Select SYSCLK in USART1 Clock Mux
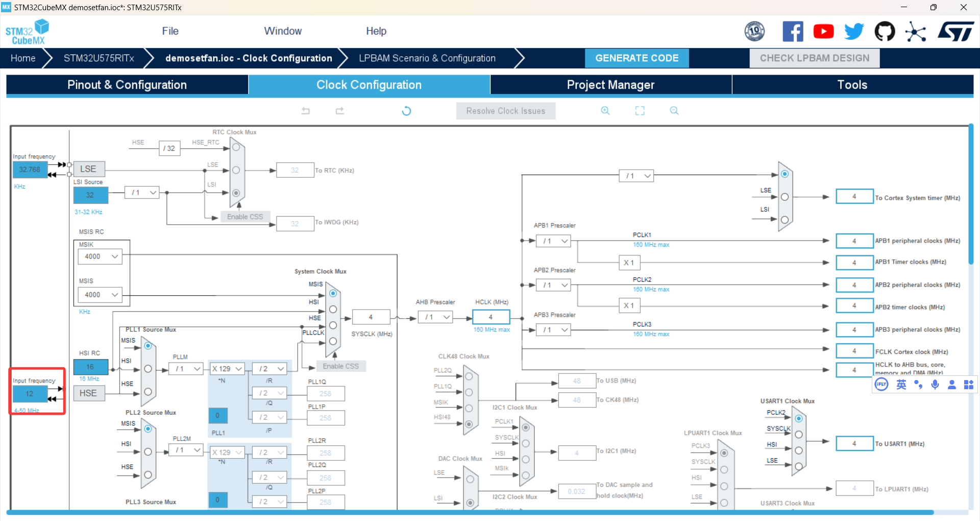 (799, 435)
